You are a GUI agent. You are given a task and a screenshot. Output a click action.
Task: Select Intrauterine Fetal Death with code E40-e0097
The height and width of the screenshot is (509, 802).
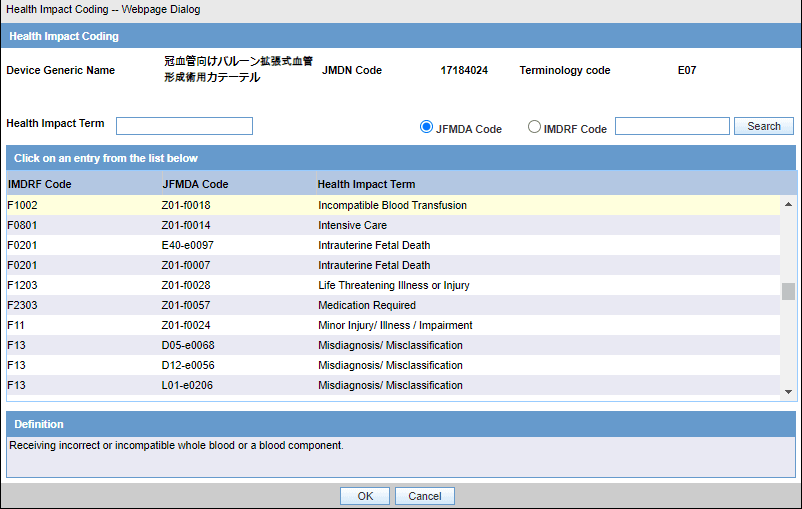pos(393,245)
